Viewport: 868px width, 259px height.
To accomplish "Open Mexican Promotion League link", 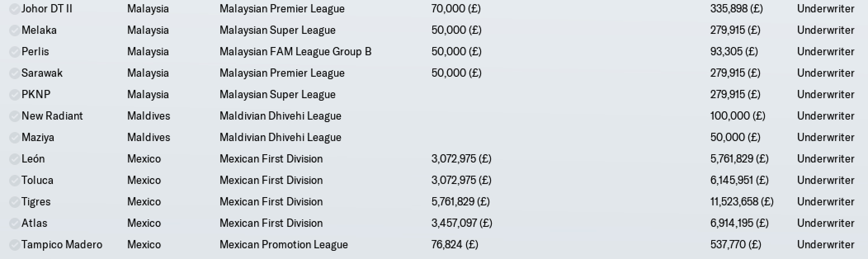I will coord(284,245).
